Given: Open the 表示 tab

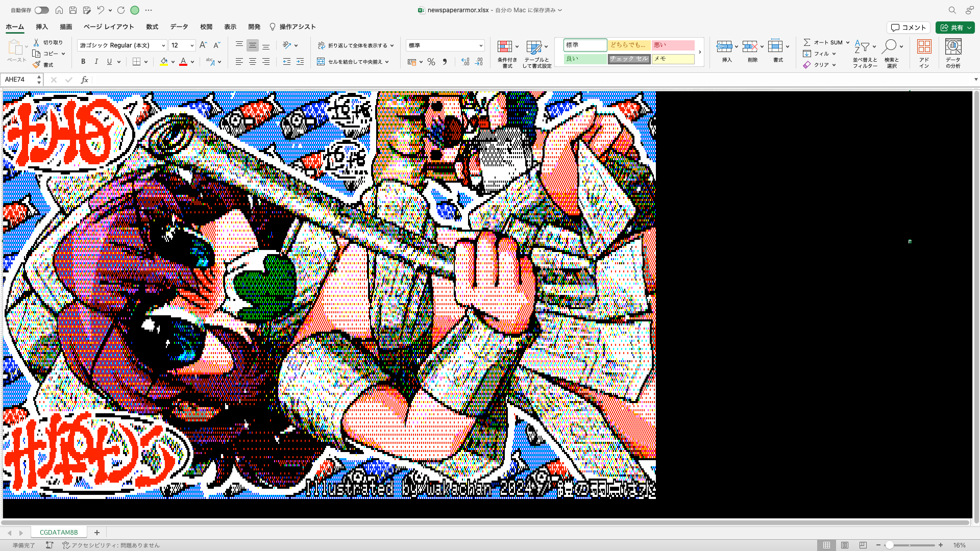Looking at the screenshot, I should pos(230,27).
